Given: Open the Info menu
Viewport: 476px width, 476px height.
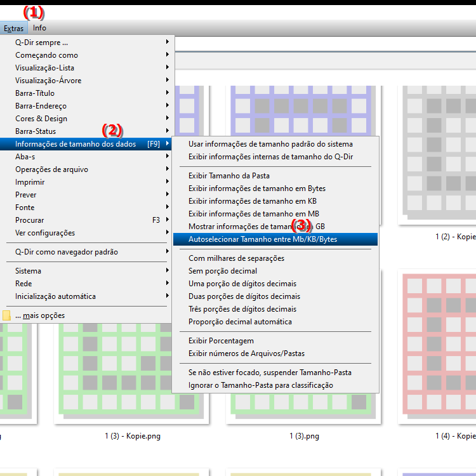Looking at the screenshot, I should point(39,28).
